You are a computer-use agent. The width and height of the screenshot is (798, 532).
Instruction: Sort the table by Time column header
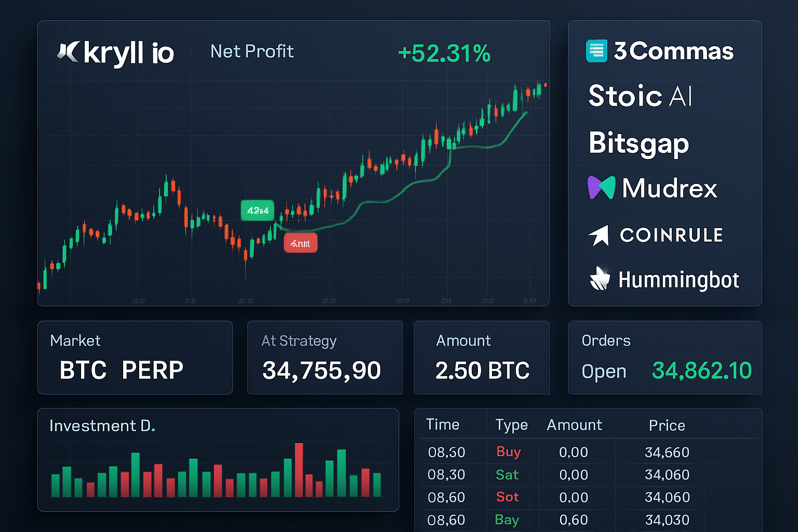443,425
